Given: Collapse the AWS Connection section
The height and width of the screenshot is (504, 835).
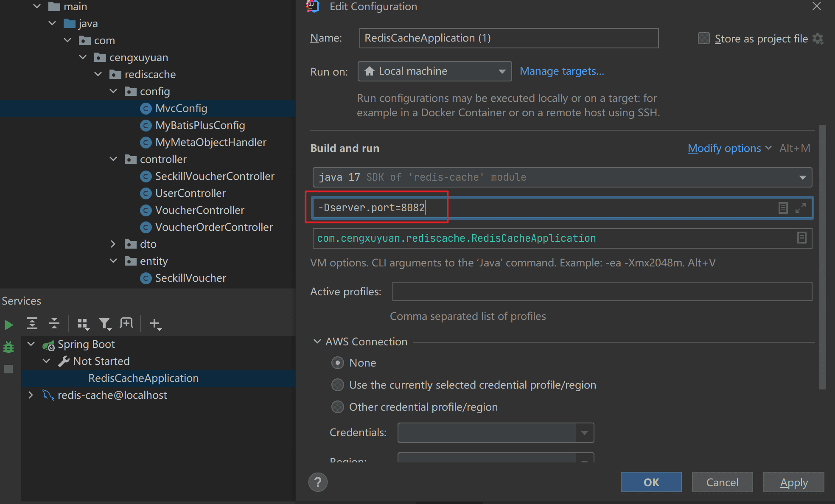Looking at the screenshot, I should point(317,342).
